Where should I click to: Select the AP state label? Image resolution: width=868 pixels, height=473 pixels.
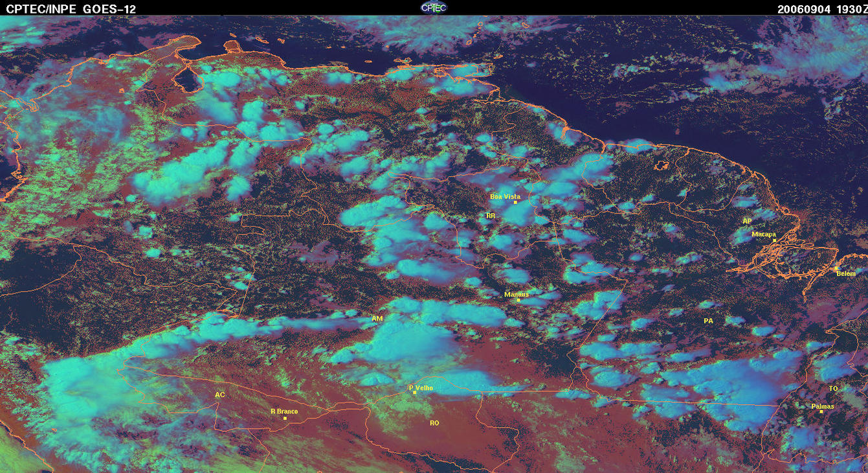point(747,221)
